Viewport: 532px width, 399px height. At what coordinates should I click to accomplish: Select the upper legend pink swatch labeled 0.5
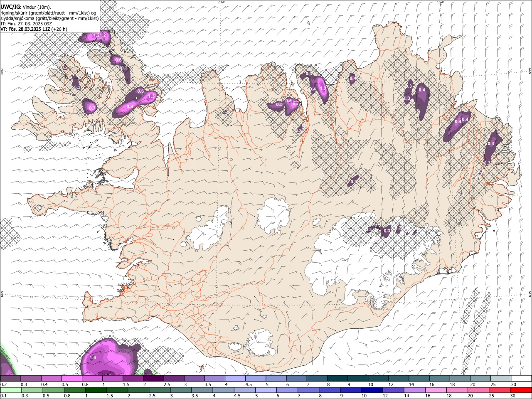pyautogui.click(x=71, y=378)
